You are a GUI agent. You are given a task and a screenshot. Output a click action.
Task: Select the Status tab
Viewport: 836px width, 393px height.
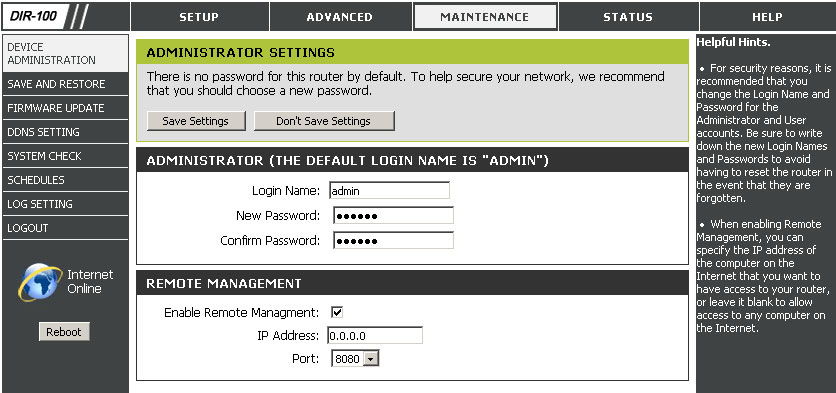(x=628, y=17)
